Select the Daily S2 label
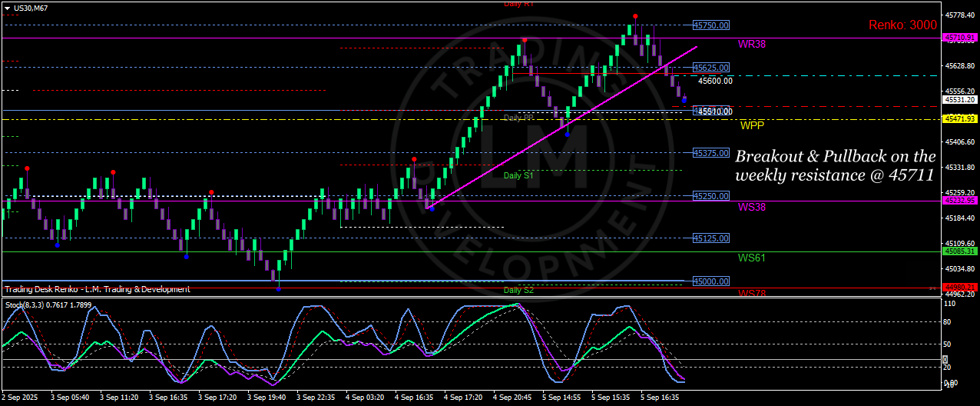This screenshot has width=980, height=406. 518,291
